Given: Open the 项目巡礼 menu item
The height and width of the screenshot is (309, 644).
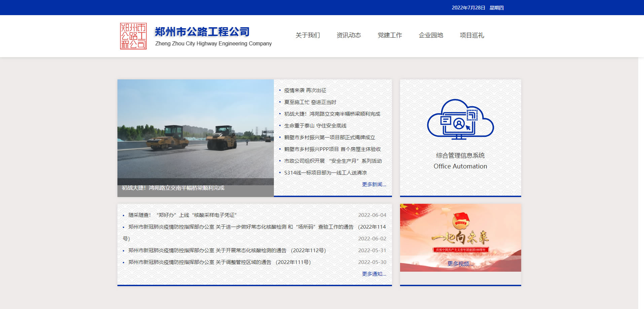Looking at the screenshot, I should point(471,35).
